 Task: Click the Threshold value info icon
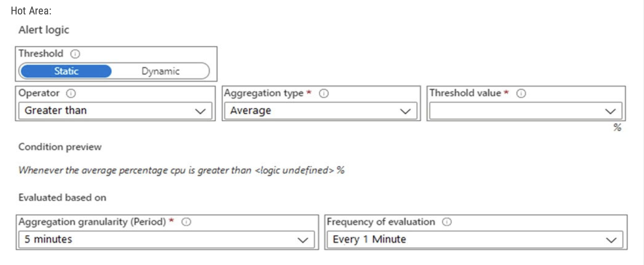tap(521, 94)
